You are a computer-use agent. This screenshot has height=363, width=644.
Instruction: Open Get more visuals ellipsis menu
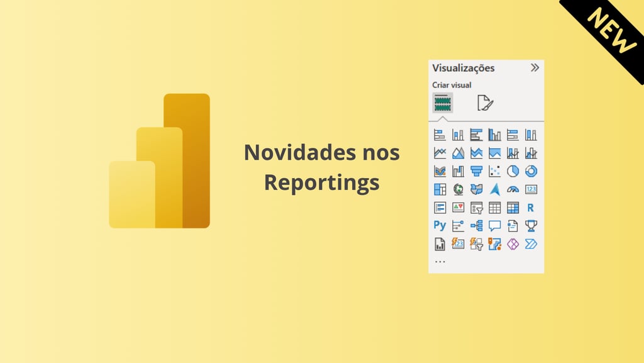point(440,262)
